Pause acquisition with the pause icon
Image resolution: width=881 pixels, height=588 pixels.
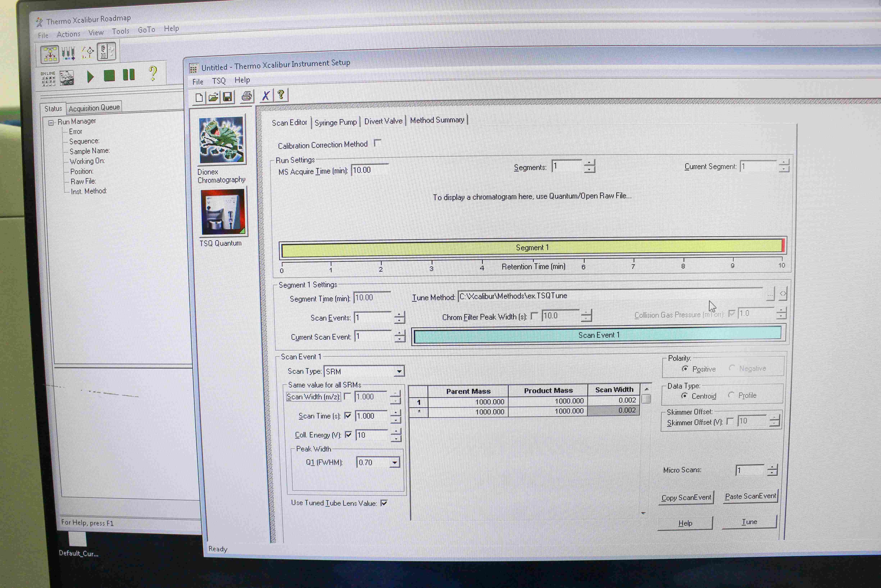click(x=129, y=75)
